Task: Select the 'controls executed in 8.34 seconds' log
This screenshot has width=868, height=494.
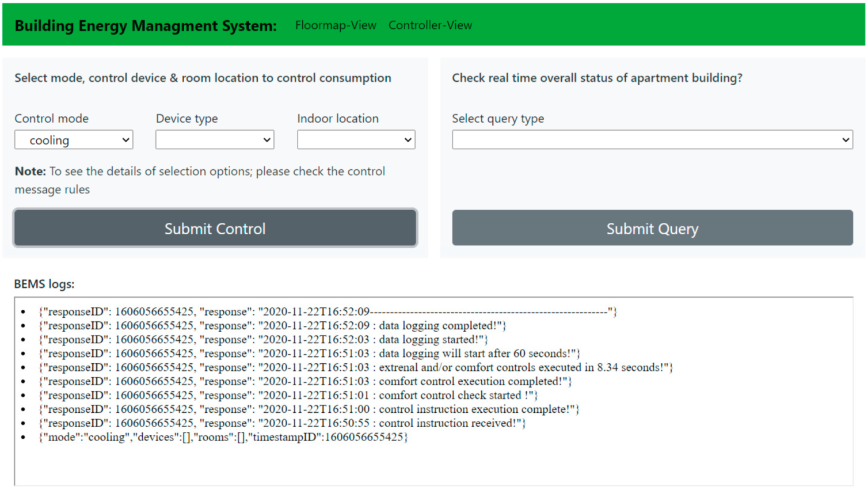Action: click(355, 367)
